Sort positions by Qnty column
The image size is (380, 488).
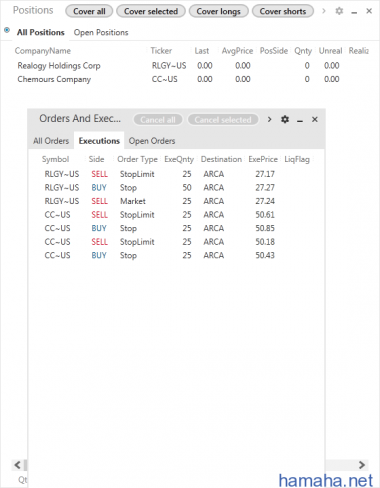point(303,51)
